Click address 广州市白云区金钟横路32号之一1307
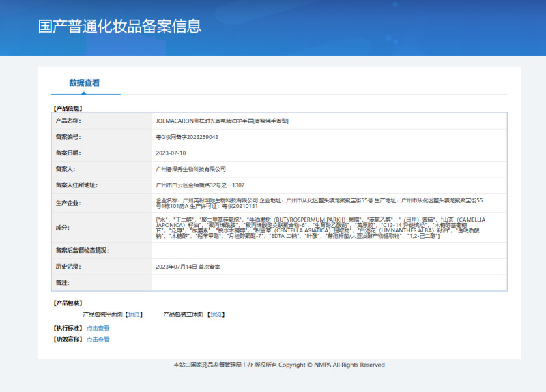 point(200,185)
